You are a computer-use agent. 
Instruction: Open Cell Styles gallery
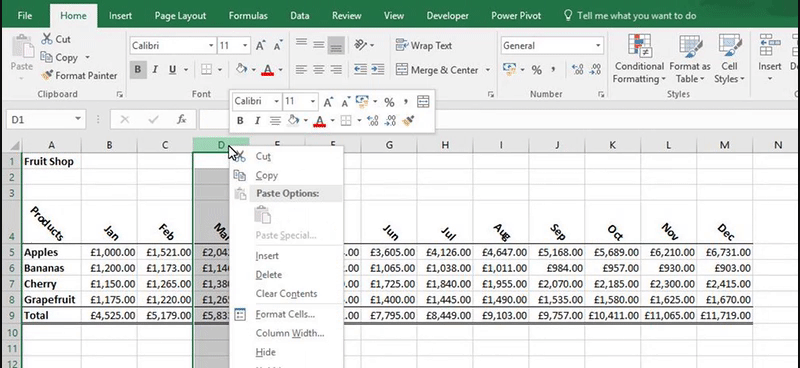pos(730,59)
